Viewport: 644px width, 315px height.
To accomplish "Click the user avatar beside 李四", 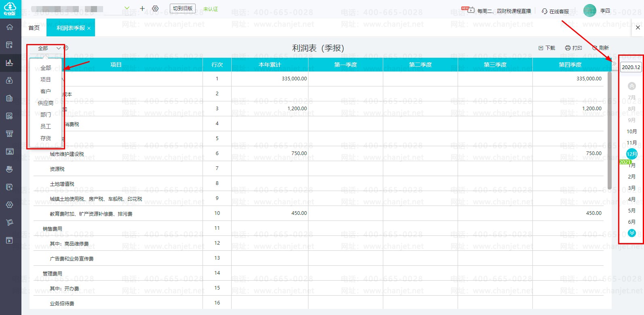I will 590,10.
